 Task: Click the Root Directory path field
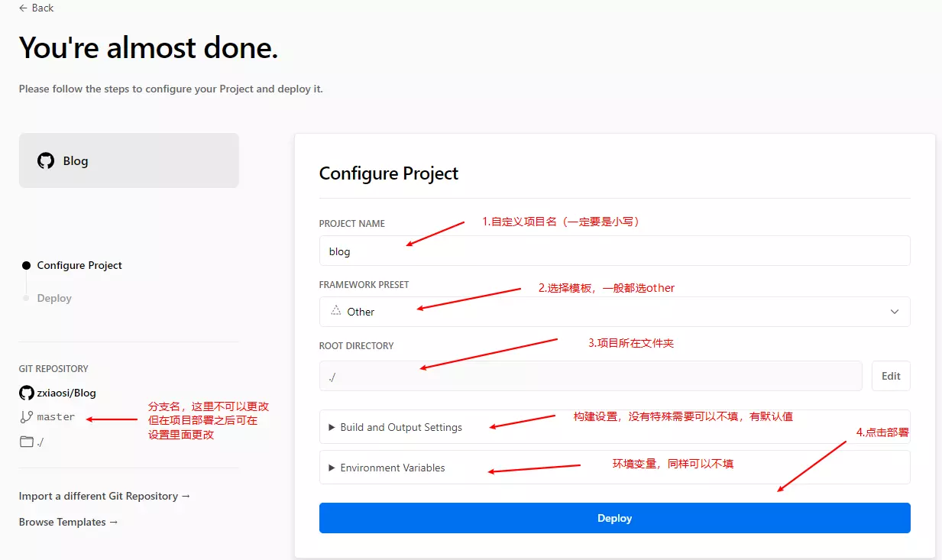tap(590, 376)
